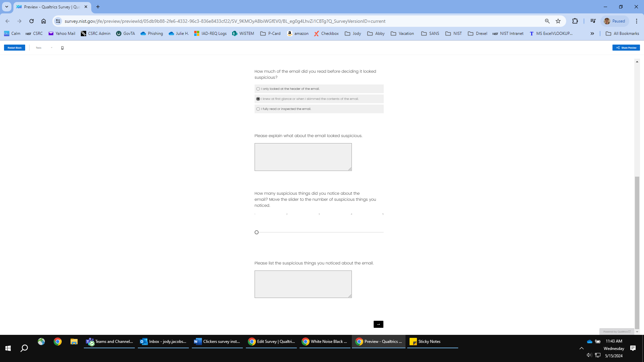Image resolution: width=644 pixels, height=362 pixels.
Task: Select 'I knew at first glance' option
Action: point(258,99)
